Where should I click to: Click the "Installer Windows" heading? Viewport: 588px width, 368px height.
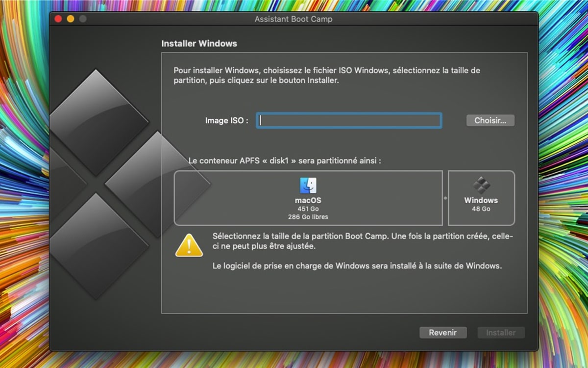[x=199, y=44]
